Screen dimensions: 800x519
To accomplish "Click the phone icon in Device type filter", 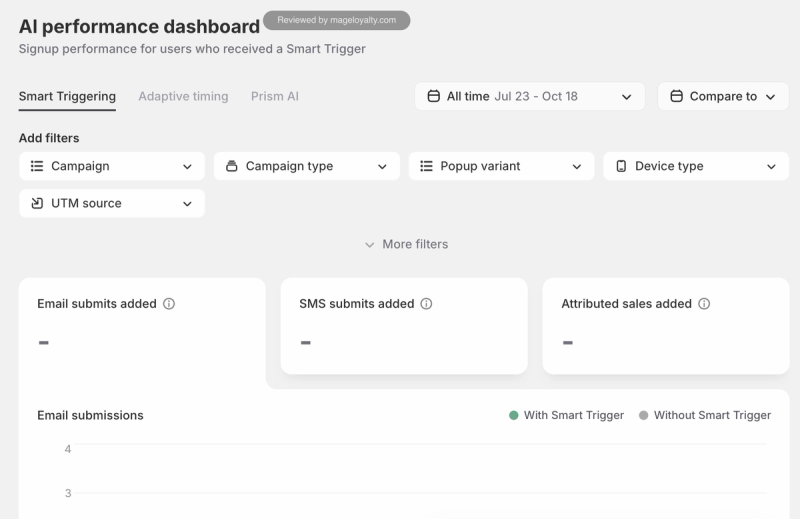I will point(621,166).
